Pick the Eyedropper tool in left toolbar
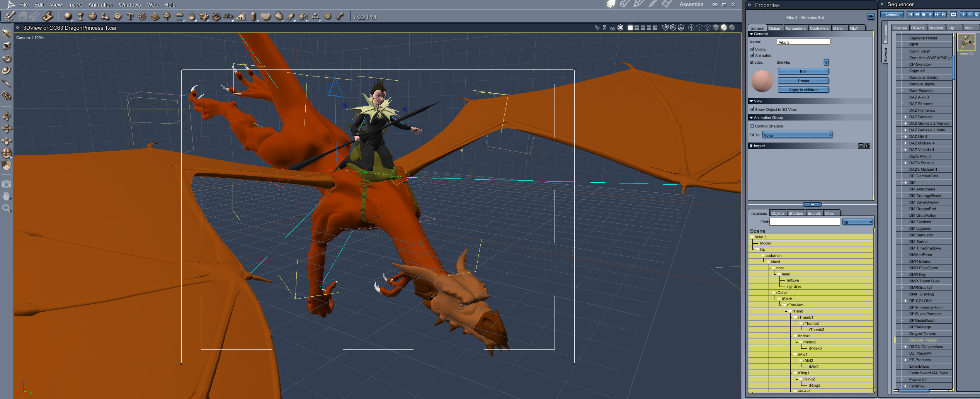This screenshot has height=399, width=980. 6,83
